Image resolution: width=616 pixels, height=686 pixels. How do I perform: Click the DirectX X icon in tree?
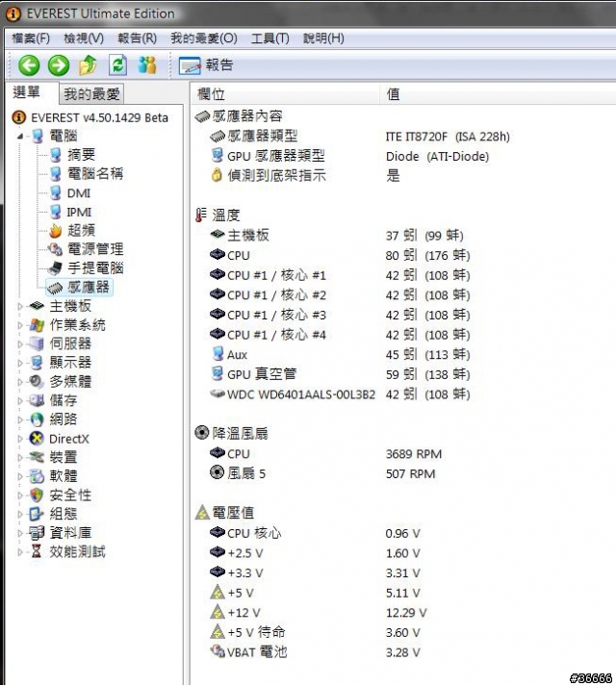[37, 439]
